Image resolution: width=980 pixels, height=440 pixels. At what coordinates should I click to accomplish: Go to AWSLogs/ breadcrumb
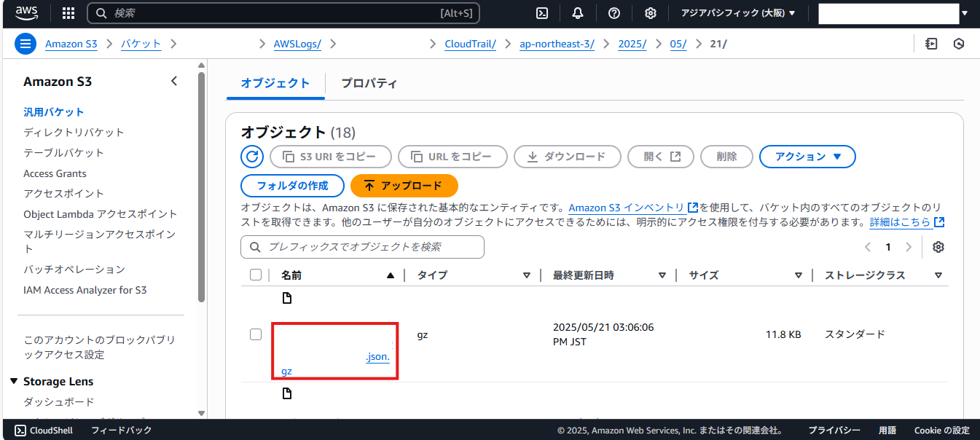297,44
